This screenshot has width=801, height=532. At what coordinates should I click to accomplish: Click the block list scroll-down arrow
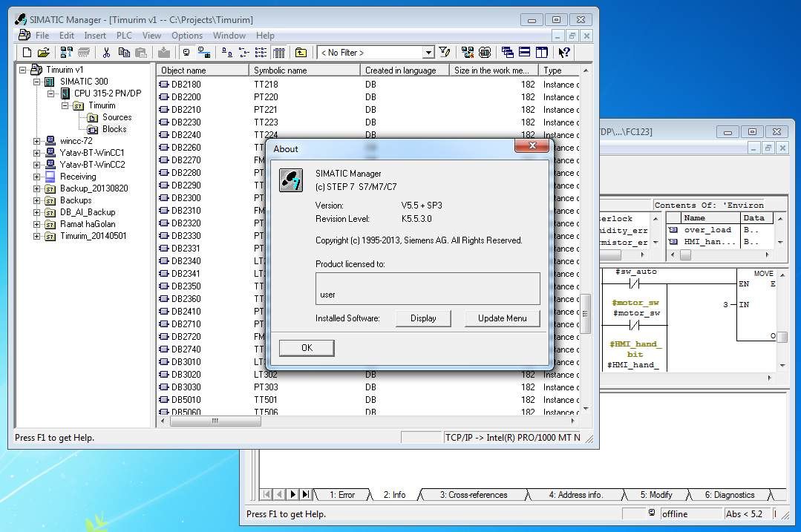586,409
